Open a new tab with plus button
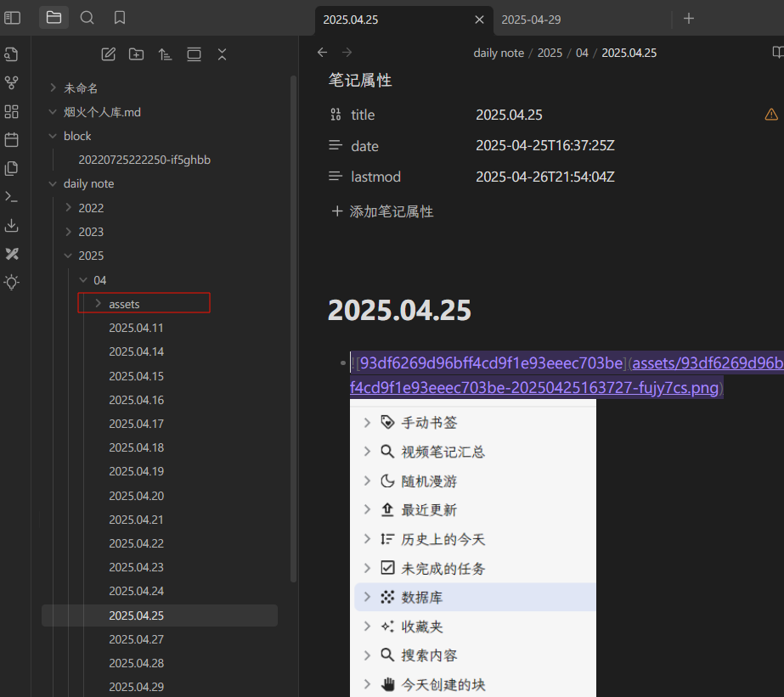Image resolution: width=784 pixels, height=697 pixels. (x=689, y=19)
